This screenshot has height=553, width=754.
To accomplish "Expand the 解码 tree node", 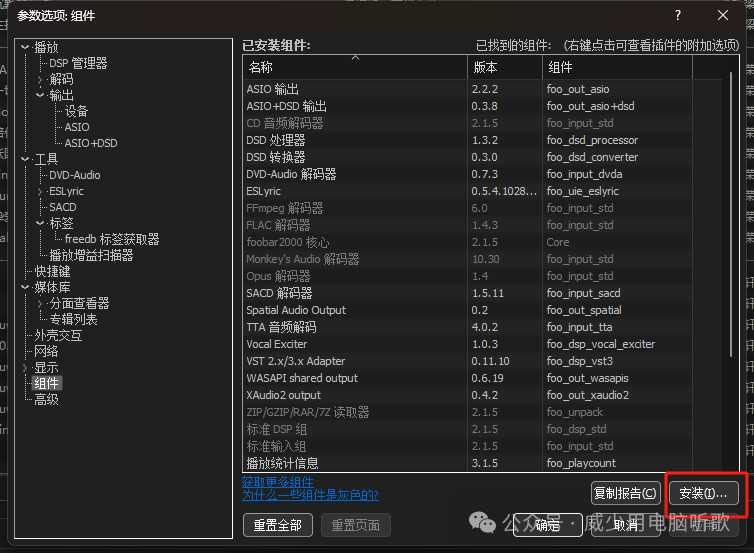I will pyautogui.click(x=40, y=79).
